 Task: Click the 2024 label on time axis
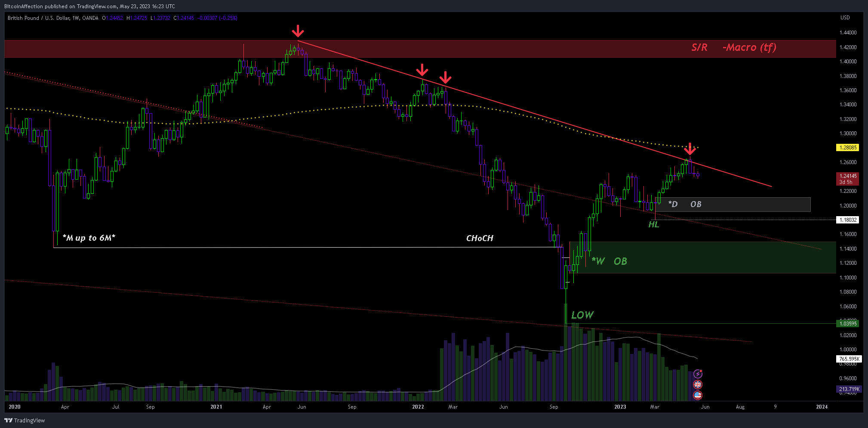(822, 407)
